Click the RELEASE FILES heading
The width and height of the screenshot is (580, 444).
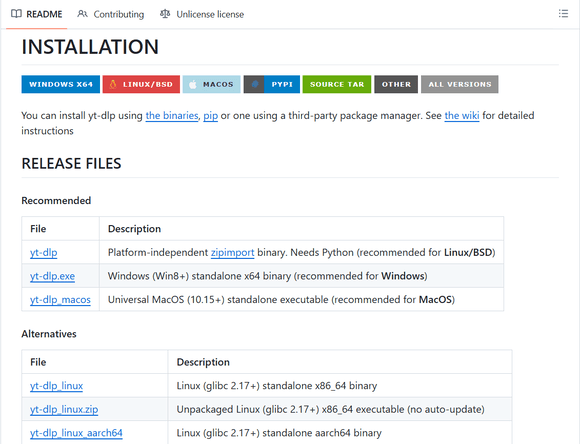71,164
